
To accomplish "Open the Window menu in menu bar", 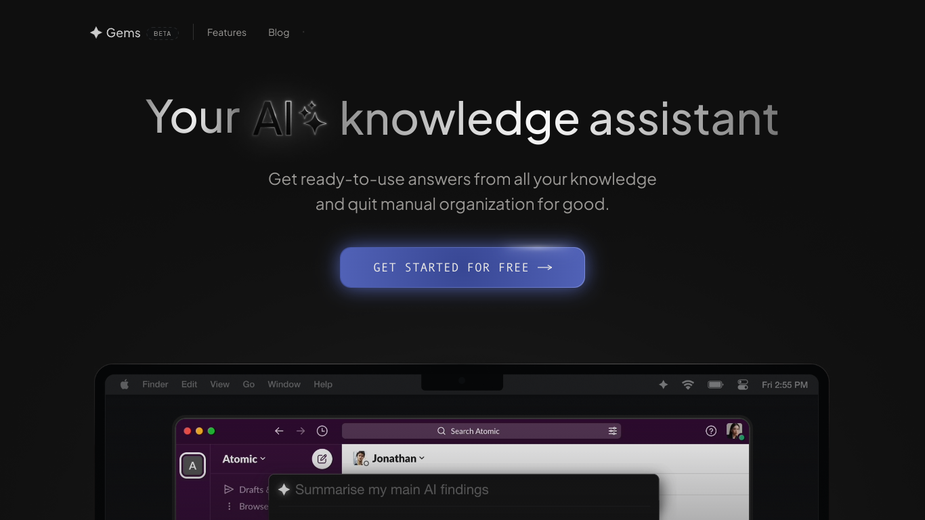I will (x=284, y=384).
